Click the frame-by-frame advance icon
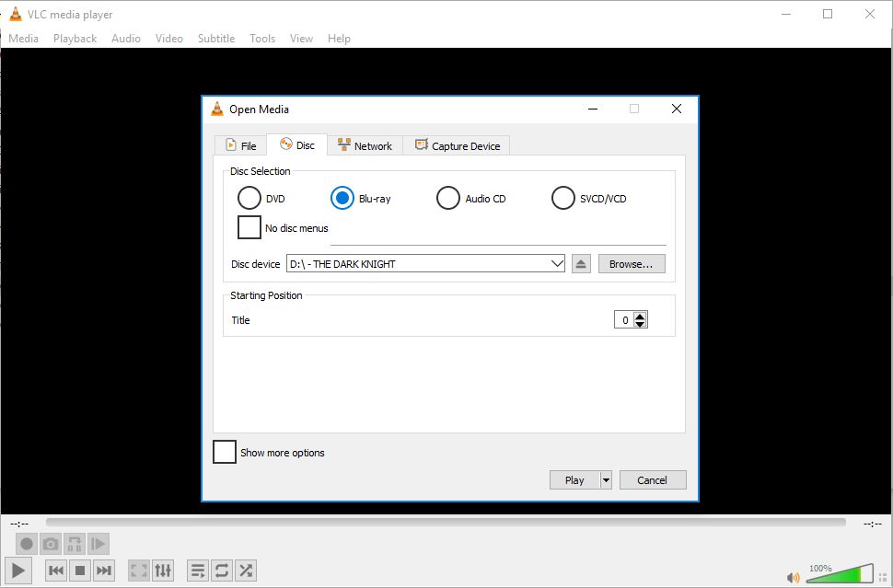Screen dimensions: 893x588 click(x=98, y=544)
